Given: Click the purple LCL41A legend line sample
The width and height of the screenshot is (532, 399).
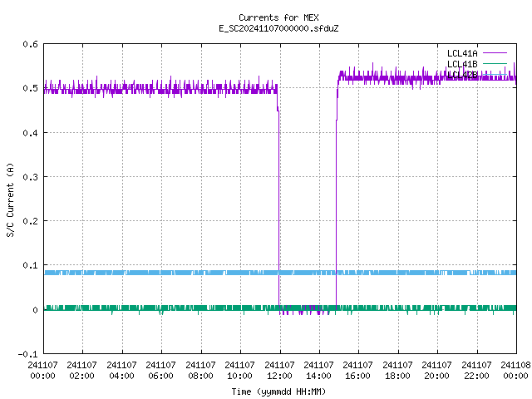Looking at the screenshot, I should [x=495, y=53].
